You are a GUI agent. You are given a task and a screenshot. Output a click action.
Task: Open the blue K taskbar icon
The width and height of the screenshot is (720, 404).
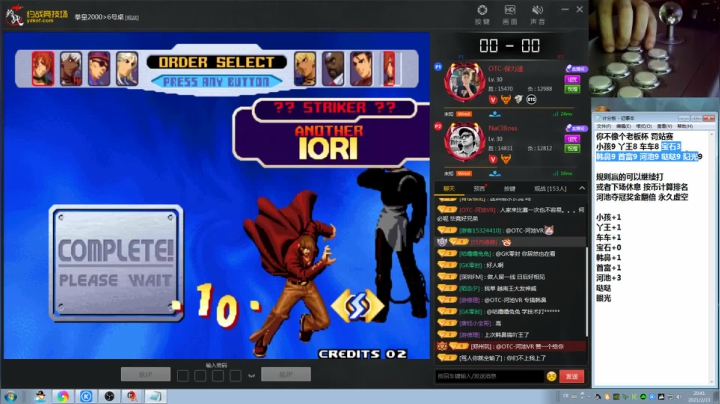pyautogui.click(x=86, y=397)
